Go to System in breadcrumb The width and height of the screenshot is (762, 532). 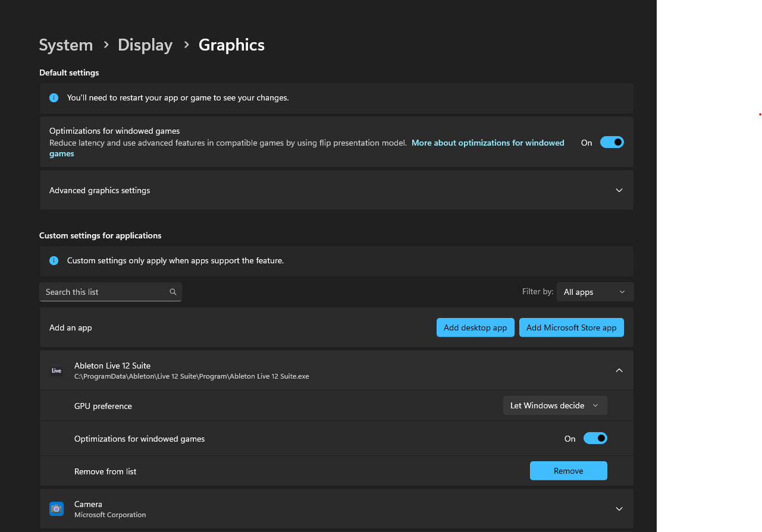(66, 45)
